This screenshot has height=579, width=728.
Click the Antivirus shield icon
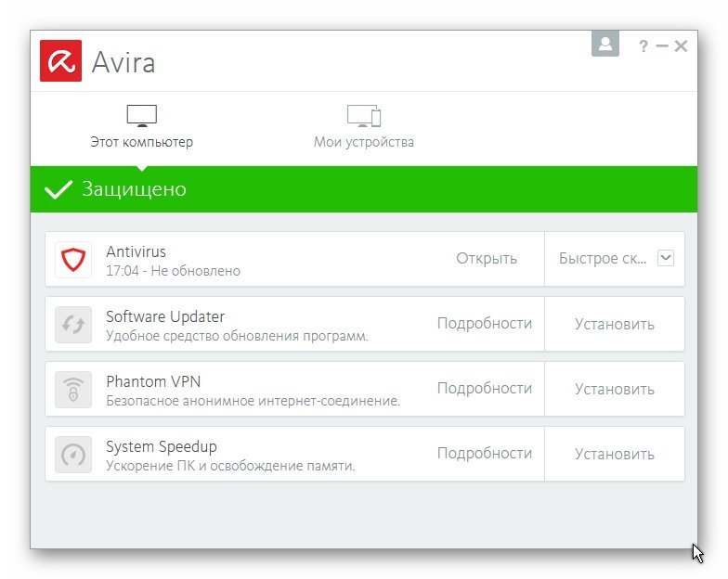pos(72,260)
